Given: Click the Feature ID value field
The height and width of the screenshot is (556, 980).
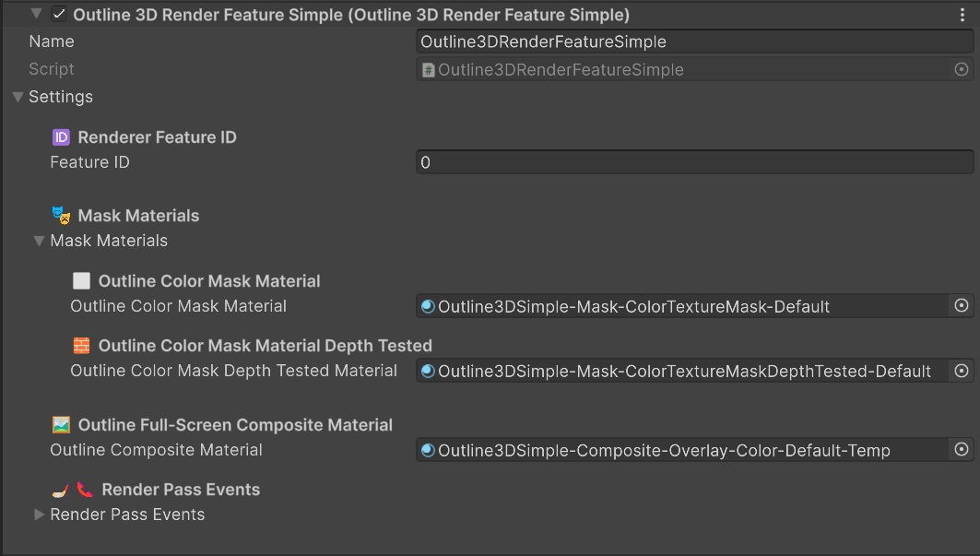Looking at the screenshot, I should [x=694, y=162].
